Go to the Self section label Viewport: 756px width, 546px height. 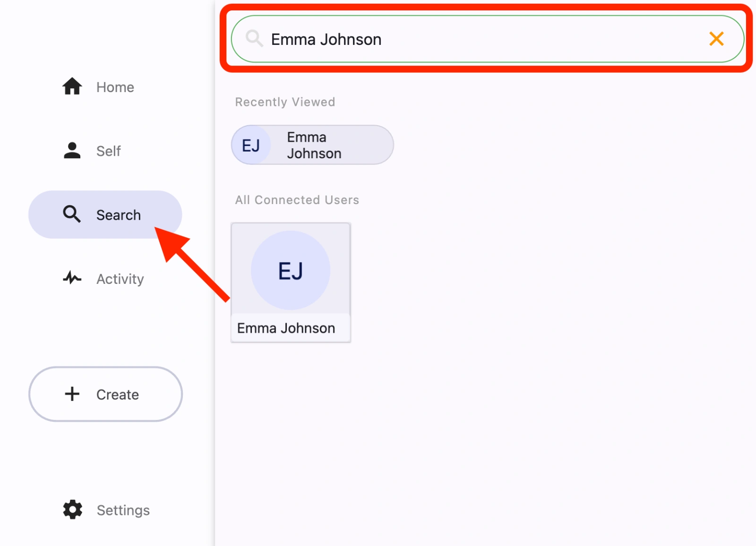tap(109, 151)
